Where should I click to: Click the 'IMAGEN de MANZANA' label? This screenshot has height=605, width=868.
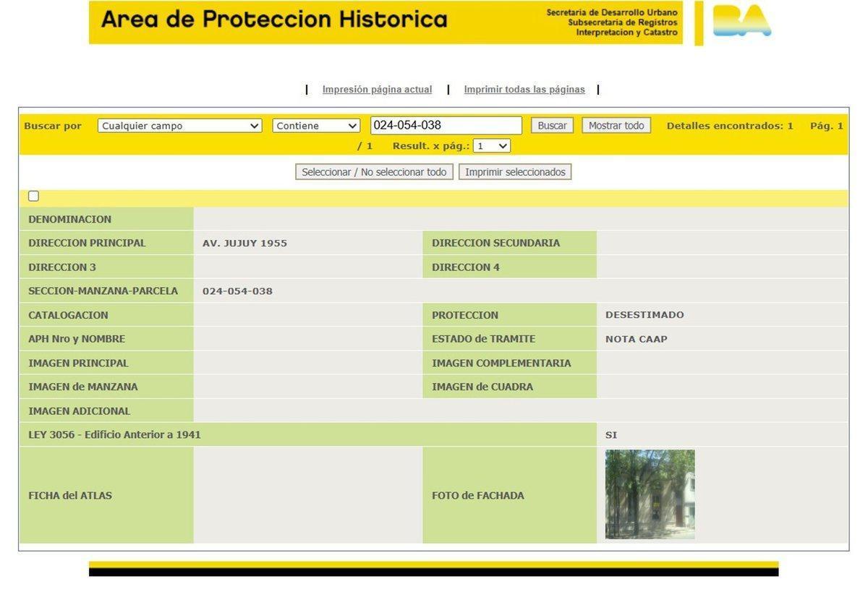[82, 387]
